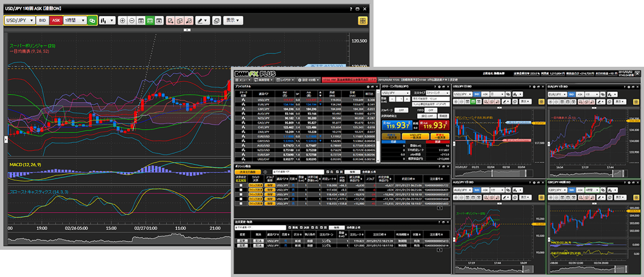
Task: Open help for the USD/JPY 1時間 chart window
Action: click(351, 9)
